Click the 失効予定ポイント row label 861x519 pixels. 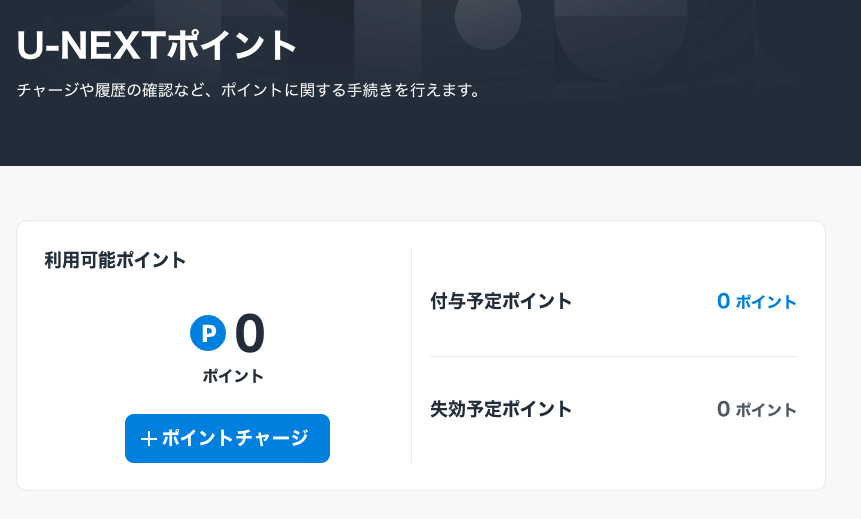501,409
